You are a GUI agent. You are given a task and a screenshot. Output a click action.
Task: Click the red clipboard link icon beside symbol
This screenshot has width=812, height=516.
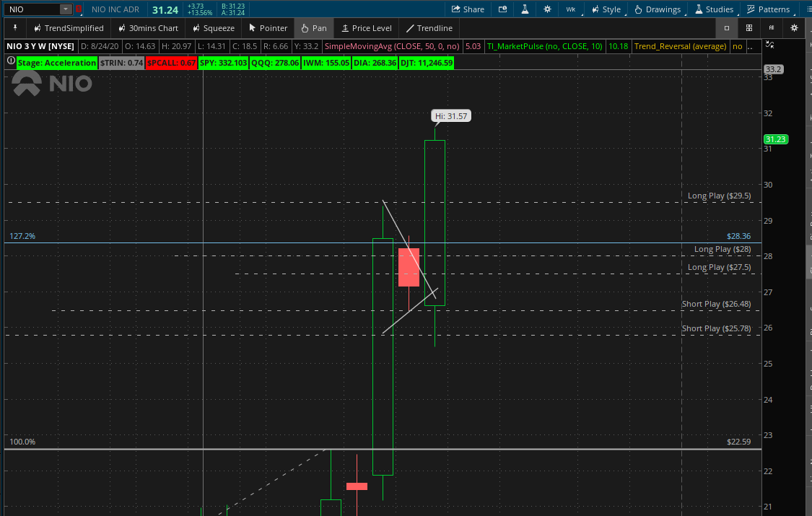pyautogui.click(x=79, y=9)
